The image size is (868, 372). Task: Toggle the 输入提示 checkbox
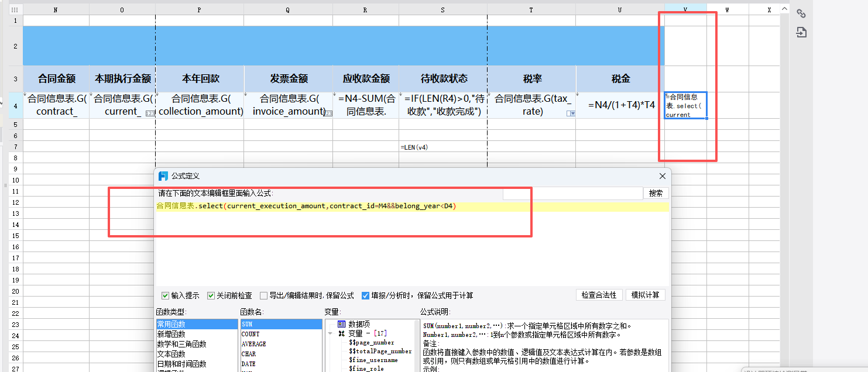(x=165, y=295)
